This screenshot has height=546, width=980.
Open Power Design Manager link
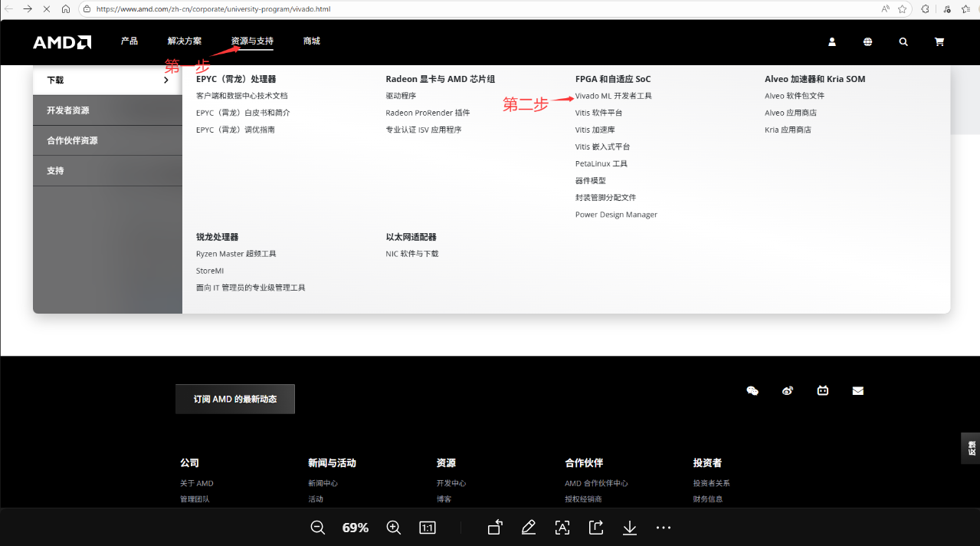(x=617, y=215)
